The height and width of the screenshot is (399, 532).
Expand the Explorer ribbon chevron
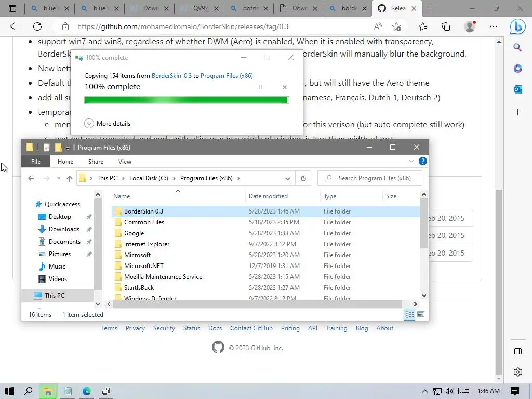coord(411,161)
